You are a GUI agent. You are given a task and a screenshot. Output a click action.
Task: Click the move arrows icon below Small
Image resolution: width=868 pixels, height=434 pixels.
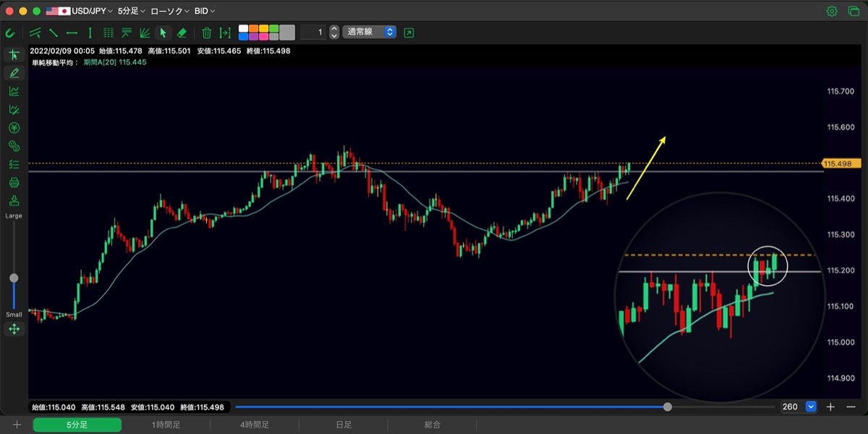(x=14, y=329)
